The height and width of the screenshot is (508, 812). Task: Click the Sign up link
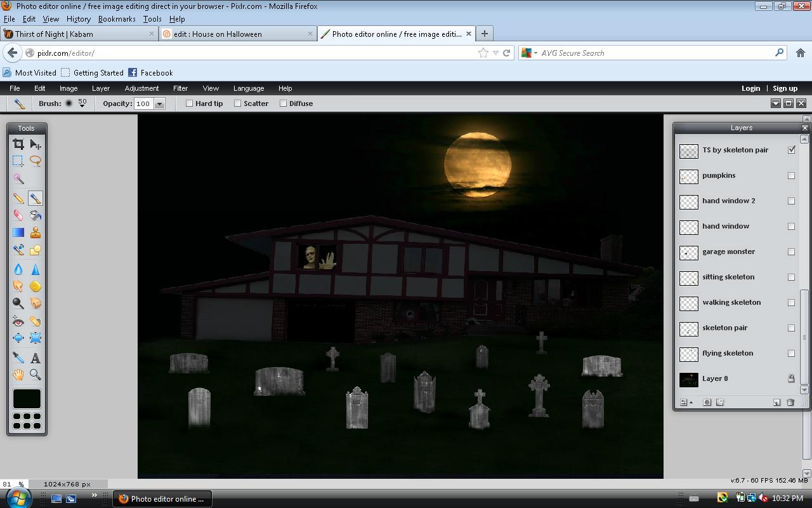pyautogui.click(x=785, y=88)
